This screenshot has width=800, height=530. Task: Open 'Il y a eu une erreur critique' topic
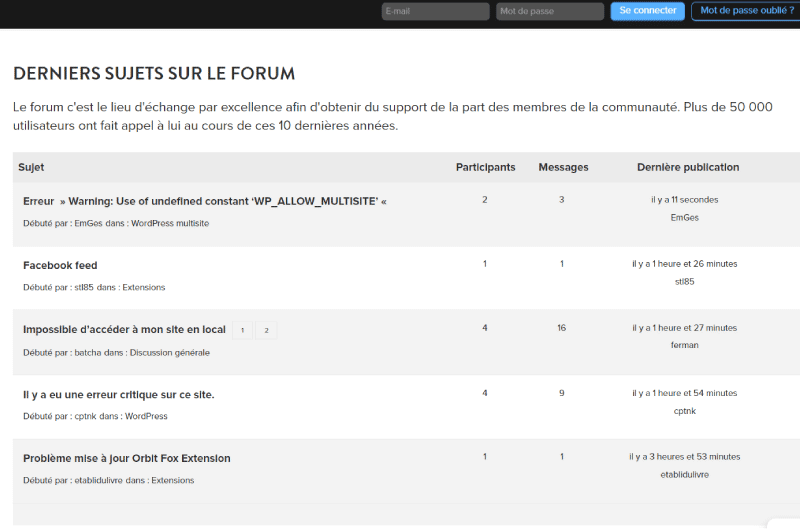point(118,394)
